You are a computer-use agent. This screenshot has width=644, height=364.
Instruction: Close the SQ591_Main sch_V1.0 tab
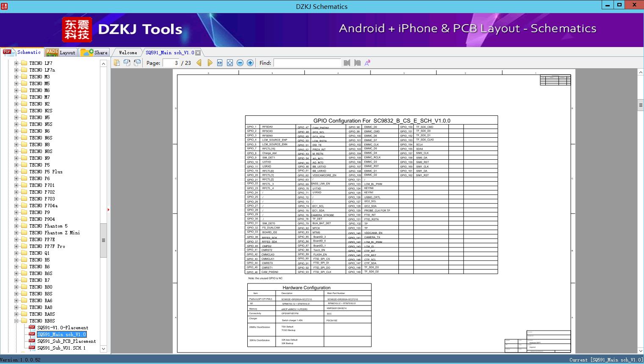click(x=198, y=53)
